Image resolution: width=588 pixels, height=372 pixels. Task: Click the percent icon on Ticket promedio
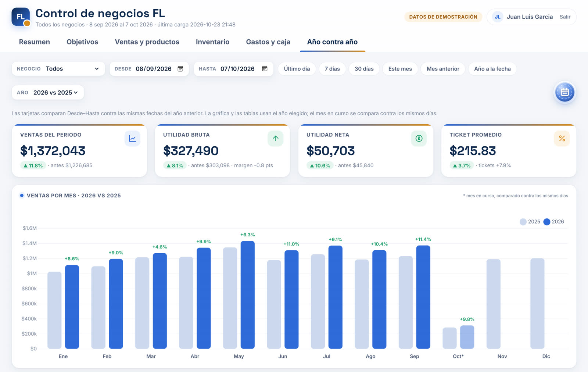[x=562, y=139]
